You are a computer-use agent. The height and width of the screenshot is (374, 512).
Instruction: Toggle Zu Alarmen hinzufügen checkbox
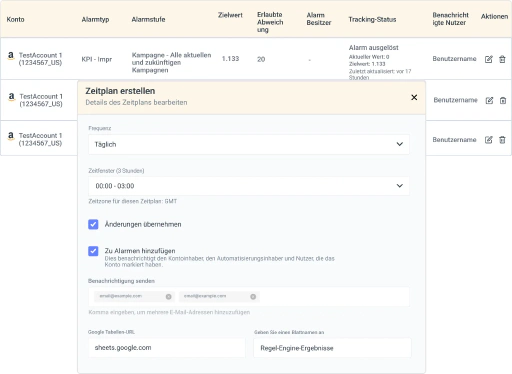tap(93, 251)
